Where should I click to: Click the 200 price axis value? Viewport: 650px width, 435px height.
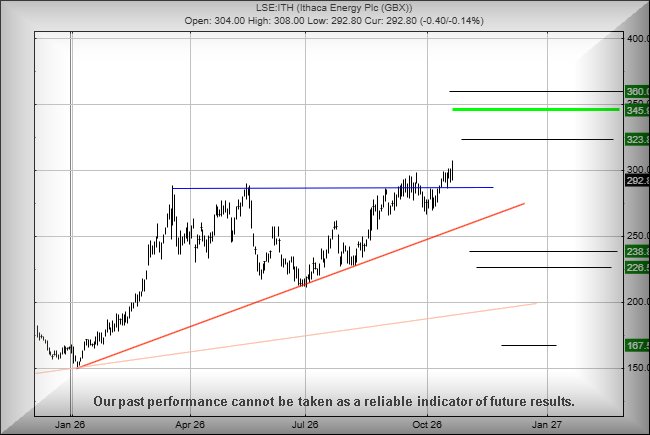point(638,301)
